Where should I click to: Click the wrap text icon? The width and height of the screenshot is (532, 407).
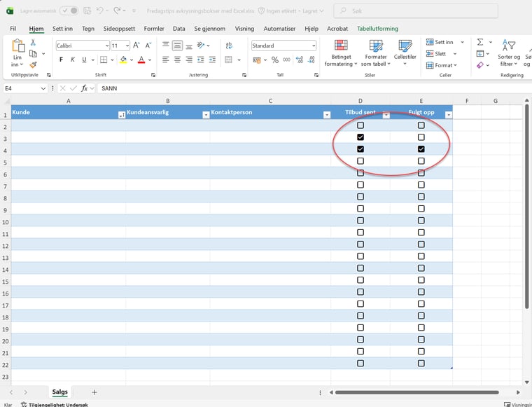pyautogui.click(x=229, y=45)
